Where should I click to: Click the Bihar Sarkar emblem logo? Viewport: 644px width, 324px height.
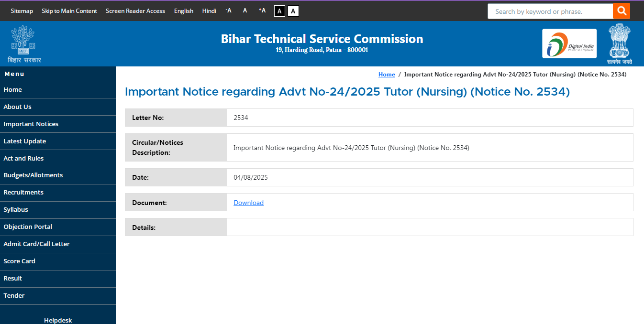[23, 43]
